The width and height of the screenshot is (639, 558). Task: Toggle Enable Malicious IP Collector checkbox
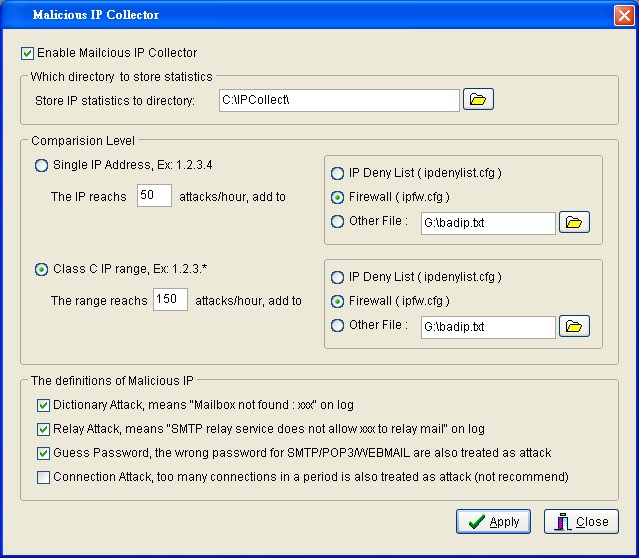[x=28, y=53]
